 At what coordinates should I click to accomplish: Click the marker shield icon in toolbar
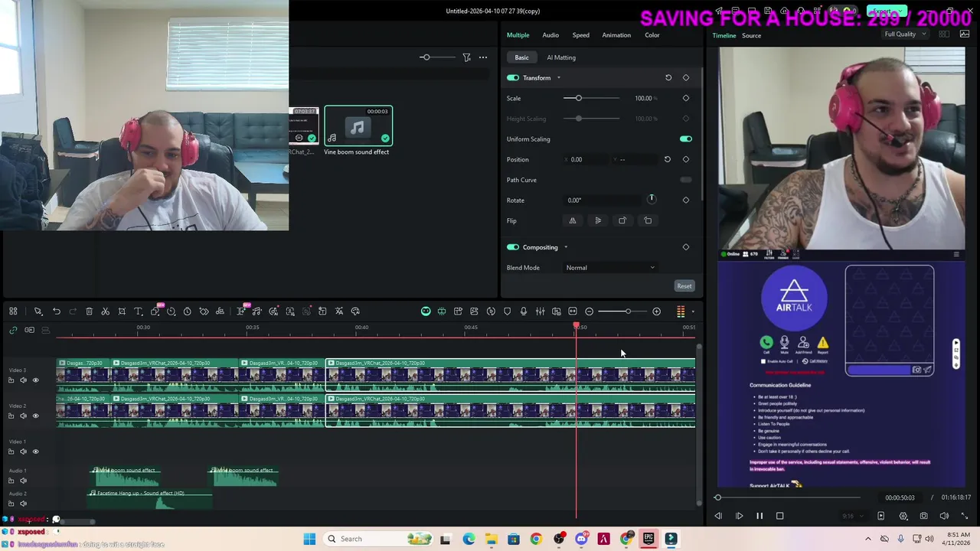pos(507,311)
